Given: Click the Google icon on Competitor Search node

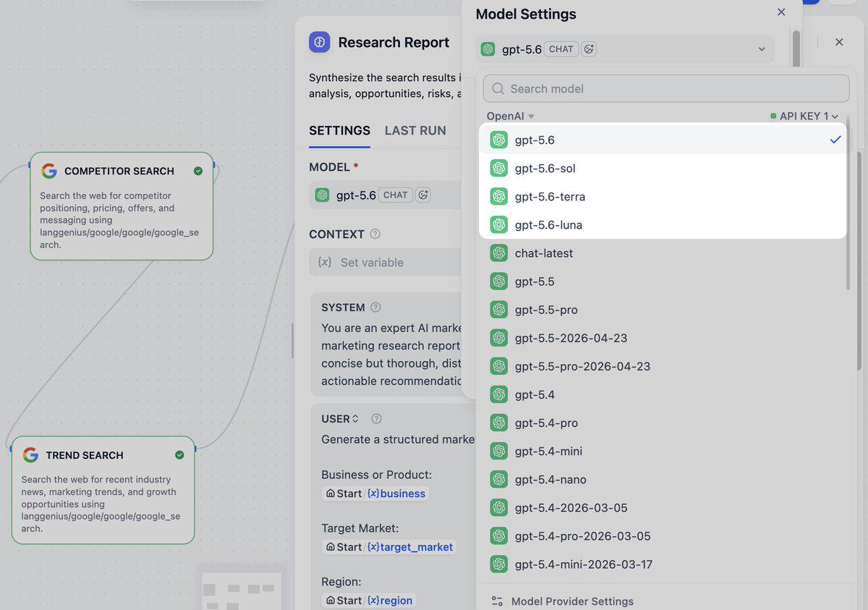Looking at the screenshot, I should [49, 171].
